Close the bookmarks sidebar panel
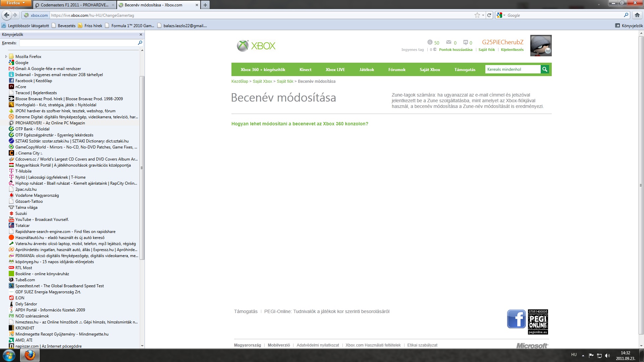The image size is (644, 362). [x=141, y=35]
